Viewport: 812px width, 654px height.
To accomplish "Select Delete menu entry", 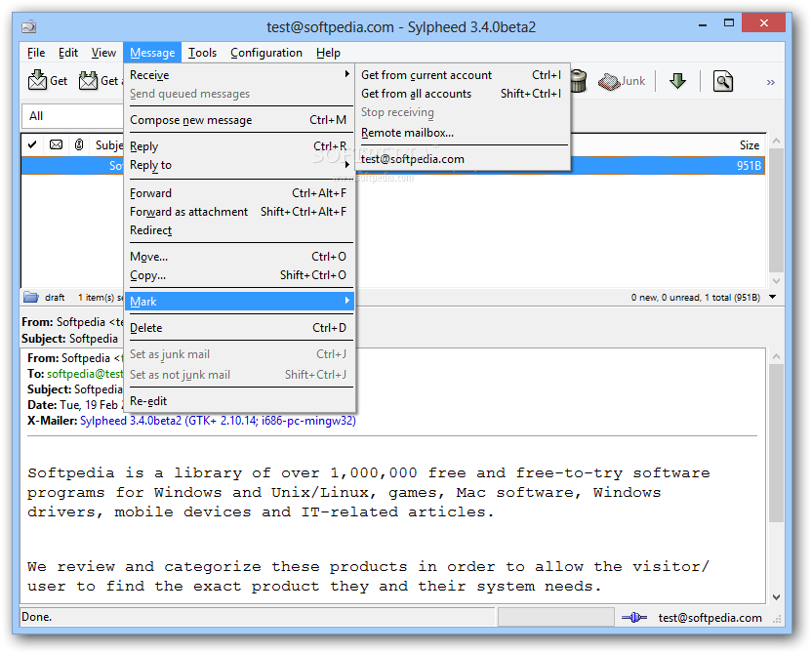I will point(239,328).
